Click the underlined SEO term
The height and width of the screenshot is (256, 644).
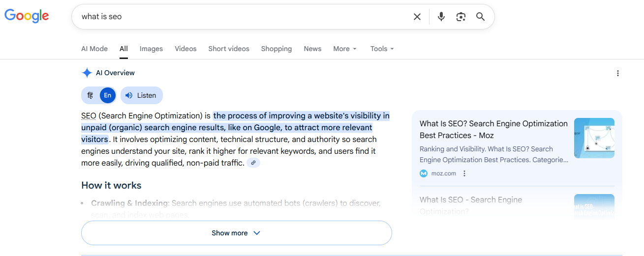89,116
